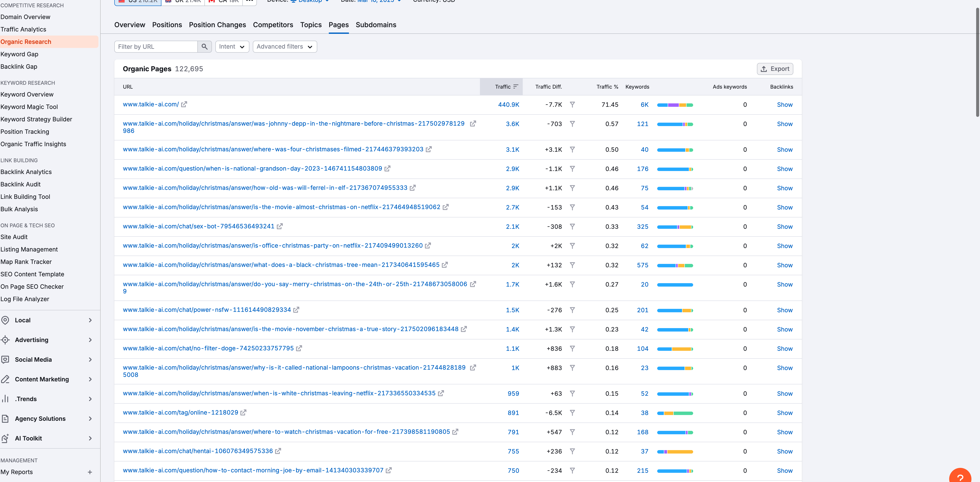Open external link icon for hentai chat URL

point(278,451)
